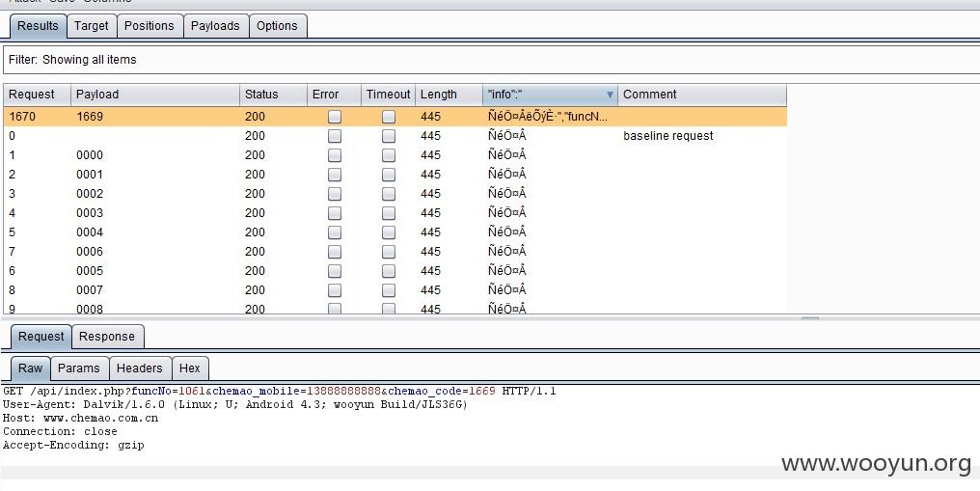Show the Hex request view

[x=189, y=368]
